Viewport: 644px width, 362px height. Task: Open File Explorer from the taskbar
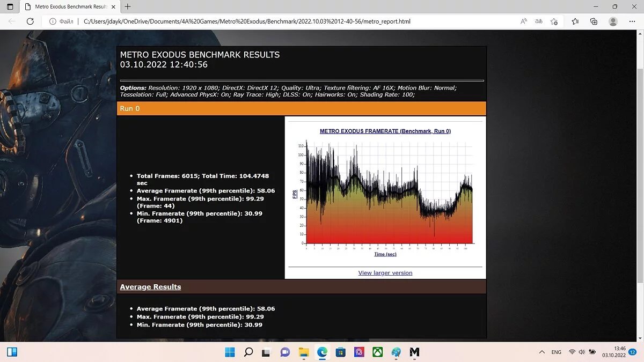click(x=304, y=352)
